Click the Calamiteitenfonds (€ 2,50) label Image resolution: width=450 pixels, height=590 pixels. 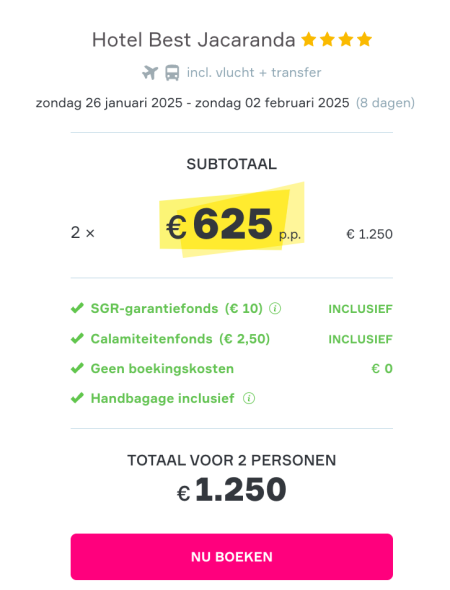pyautogui.click(x=180, y=339)
